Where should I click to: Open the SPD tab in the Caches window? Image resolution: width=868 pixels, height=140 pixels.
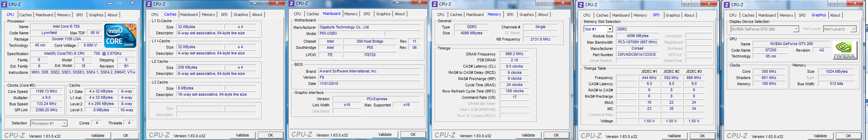coord(224,15)
